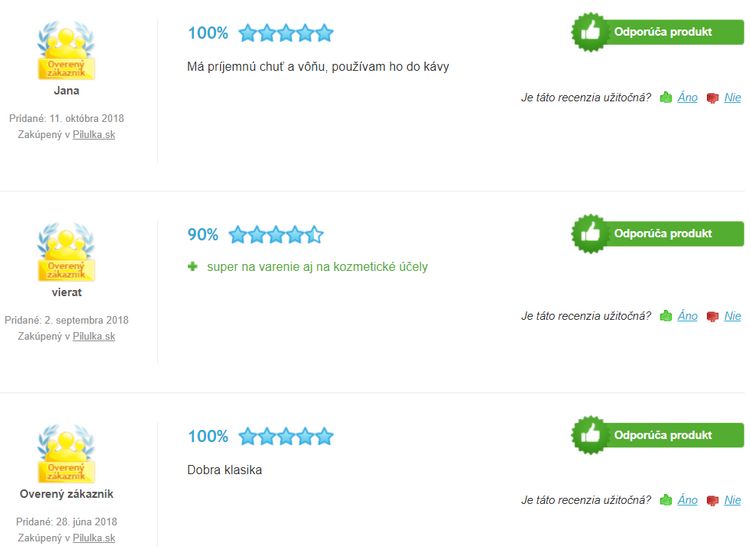Vote Áno on vierat's review
The width and height of the screenshot is (750, 547).
point(687,316)
